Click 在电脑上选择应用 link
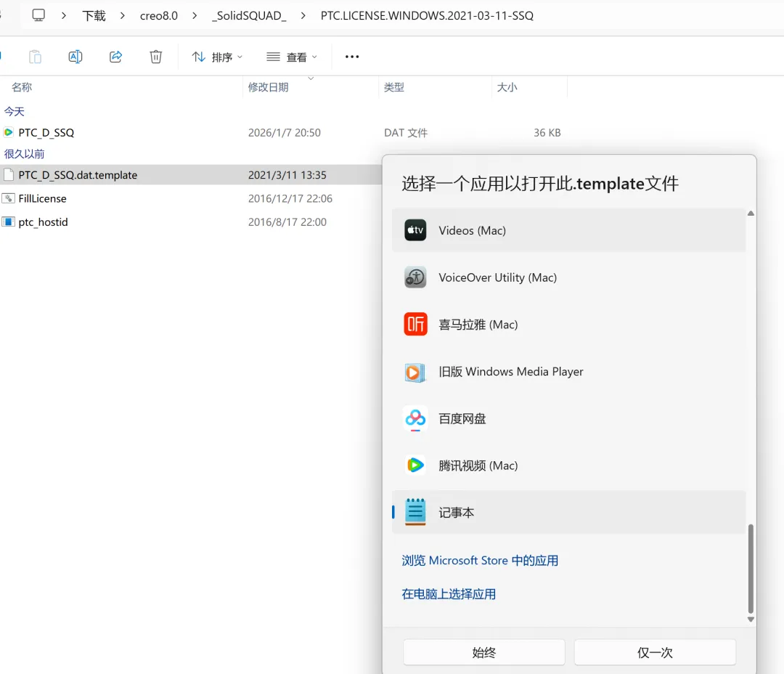 click(449, 594)
